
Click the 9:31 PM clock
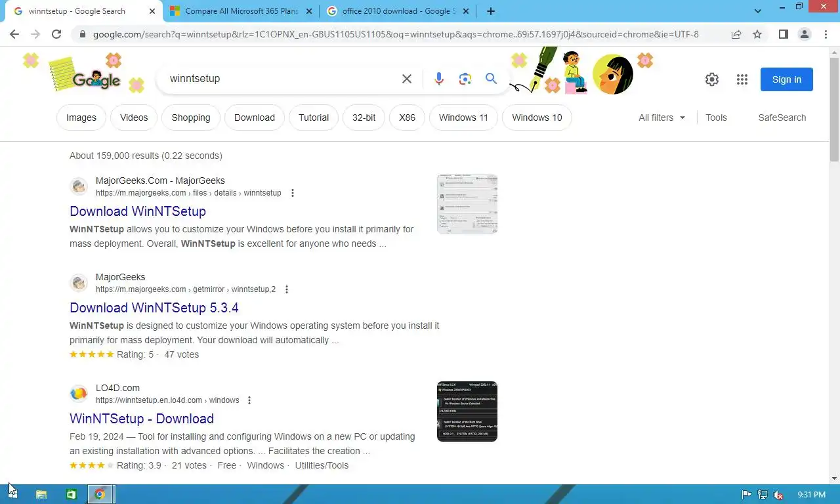[810, 495]
